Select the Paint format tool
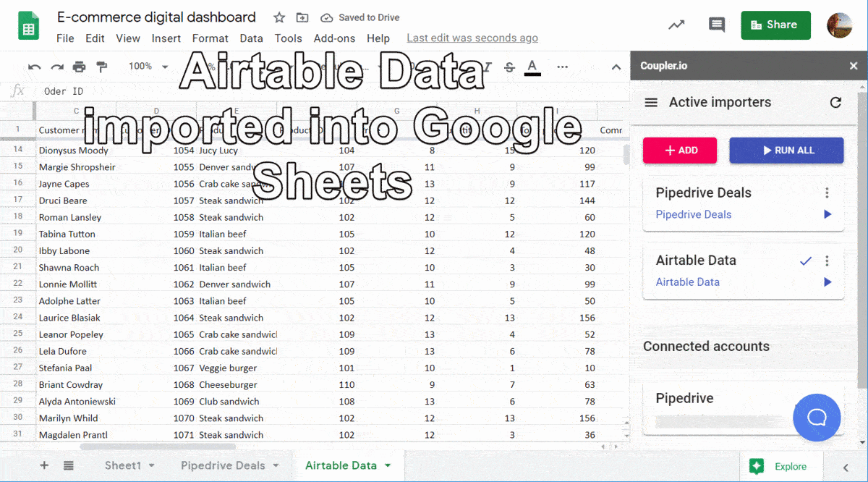 (101, 66)
